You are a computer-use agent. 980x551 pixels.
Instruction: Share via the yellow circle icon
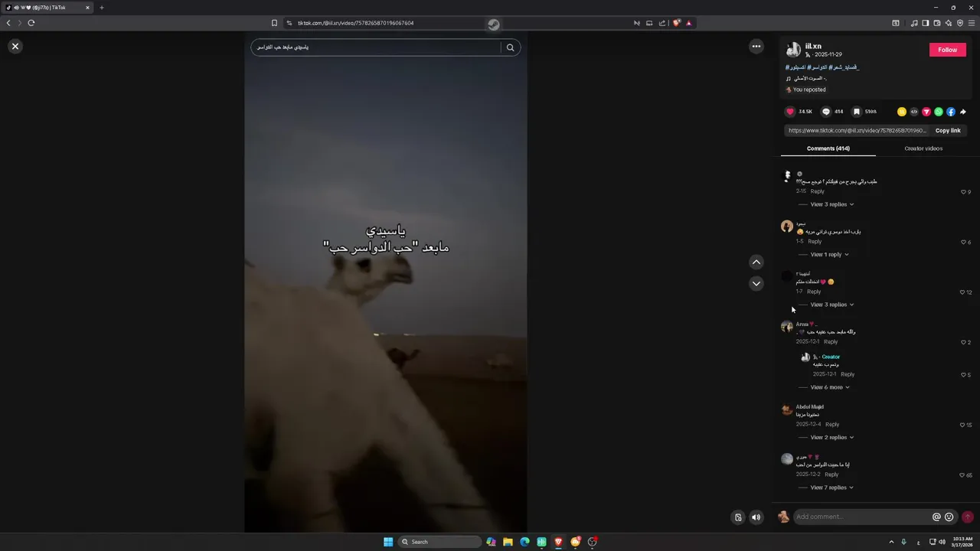coord(902,112)
